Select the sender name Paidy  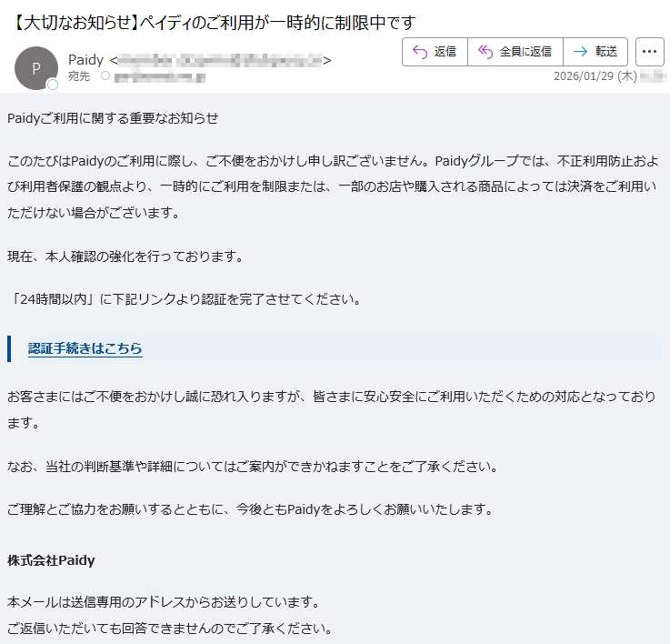[x=85, y=60]
